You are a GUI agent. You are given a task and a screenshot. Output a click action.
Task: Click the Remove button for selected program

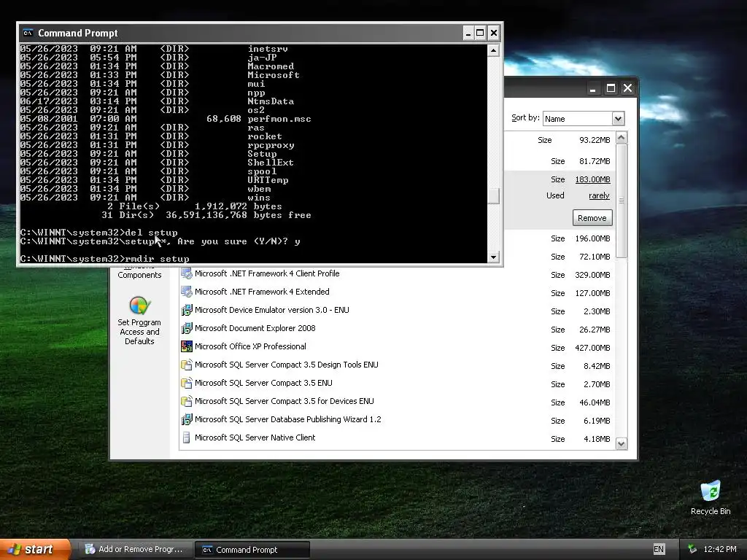592,218
